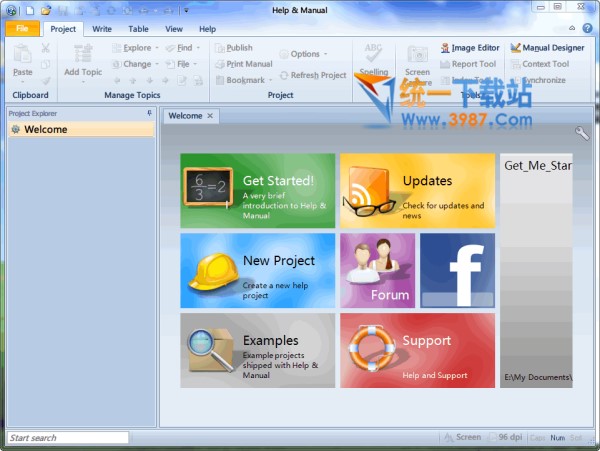
Task: Click the blue help question mark icon
Action: coord(587,28)
